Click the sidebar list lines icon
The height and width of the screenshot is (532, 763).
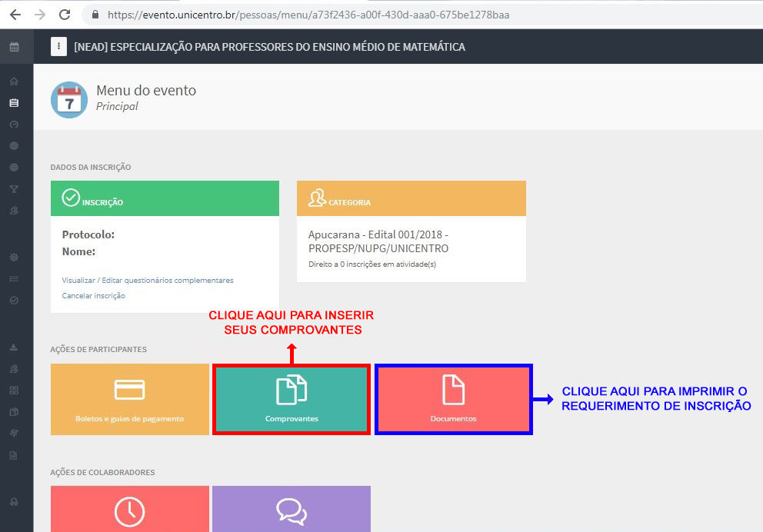pyautogui.click(x=14, y=278)
